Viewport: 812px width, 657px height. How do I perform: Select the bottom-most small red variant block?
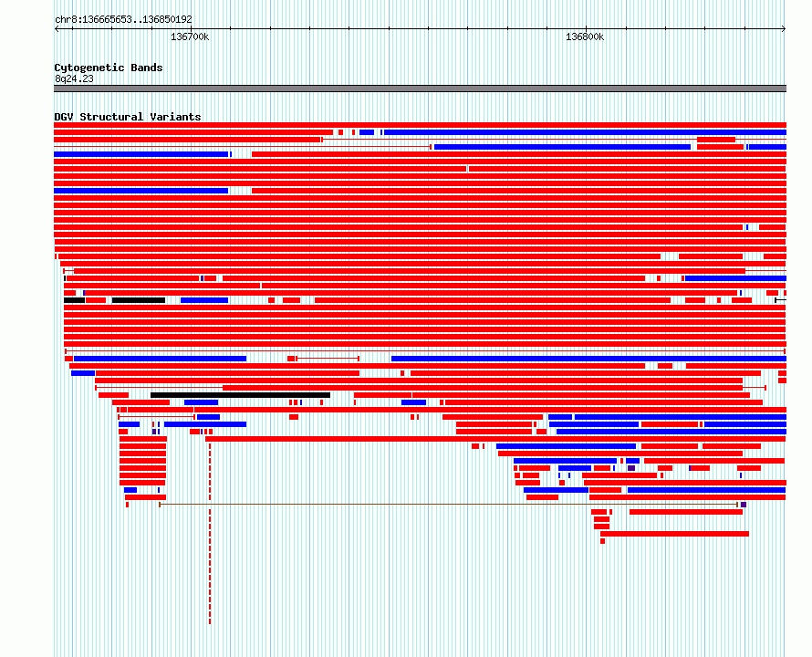tap(603, 541)
